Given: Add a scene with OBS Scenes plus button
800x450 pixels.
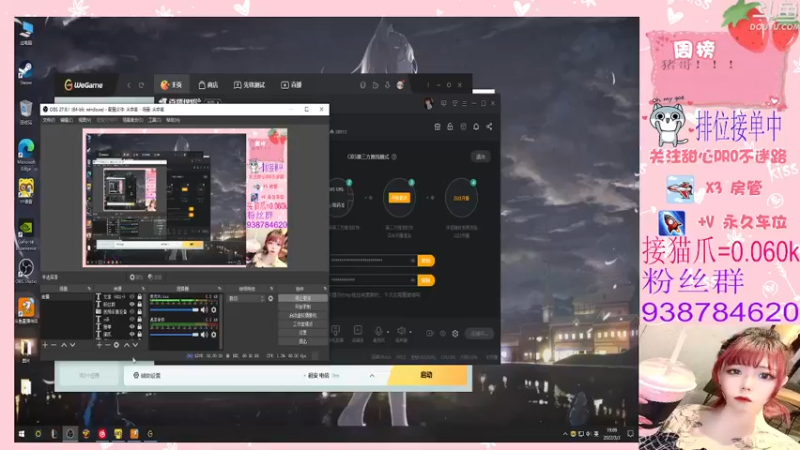Looking at the screenshot, I should click(x=45, y=345).
